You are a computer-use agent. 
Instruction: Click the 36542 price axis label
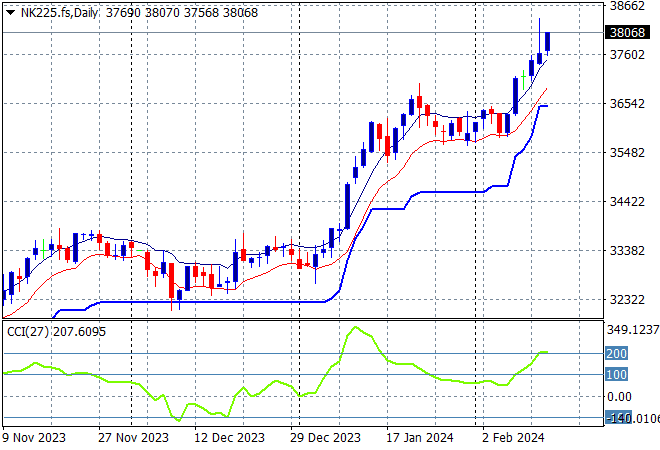pyautogui.click(x=627, y=104)
